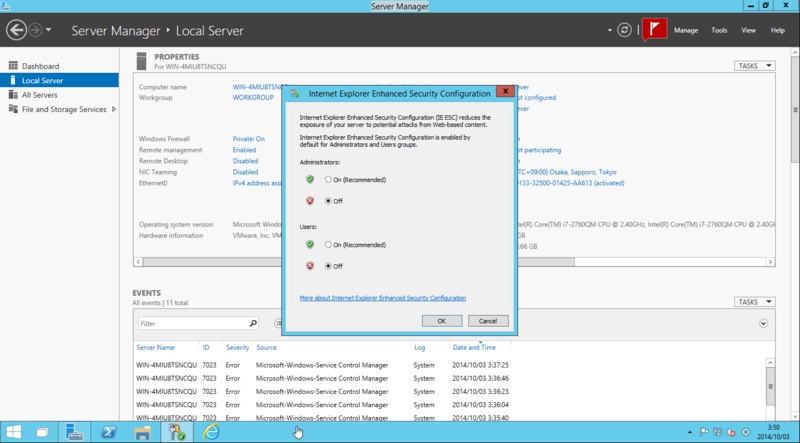Click the back navigation arrow in Server Manager
This screenshot has width=800, height=443.
(x=16, y=30)
